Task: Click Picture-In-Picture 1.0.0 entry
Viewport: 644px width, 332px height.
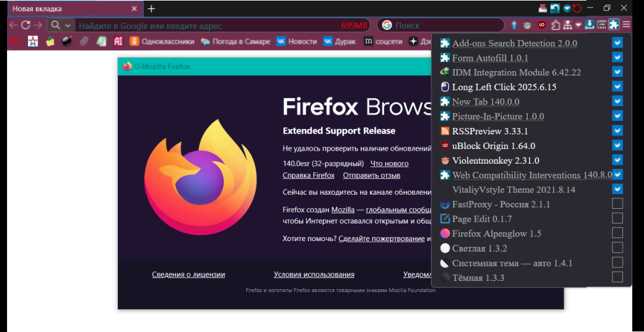Action: (x=498, y=116)
